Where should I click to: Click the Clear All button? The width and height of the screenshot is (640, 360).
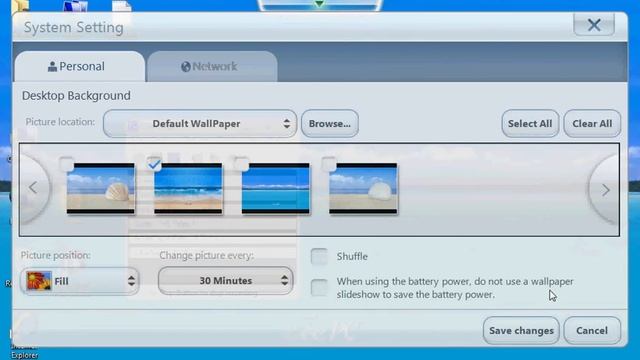pyautogui.click(x=592, y=124)
